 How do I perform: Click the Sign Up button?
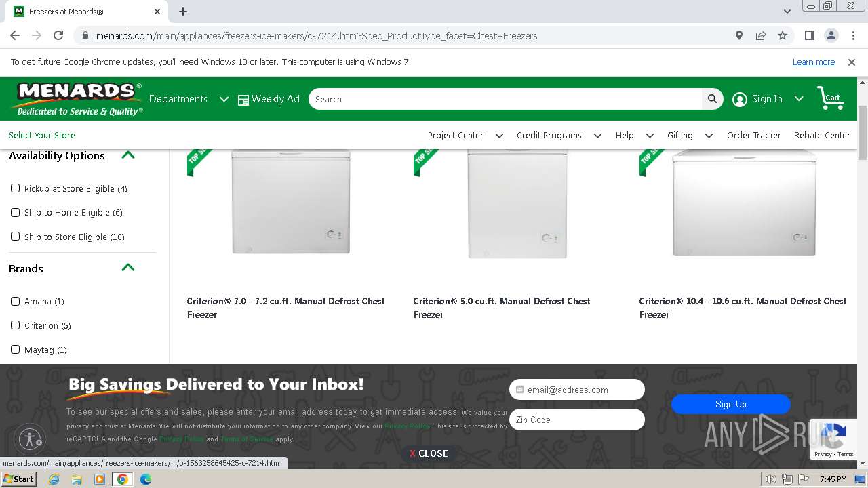point(731,404)
